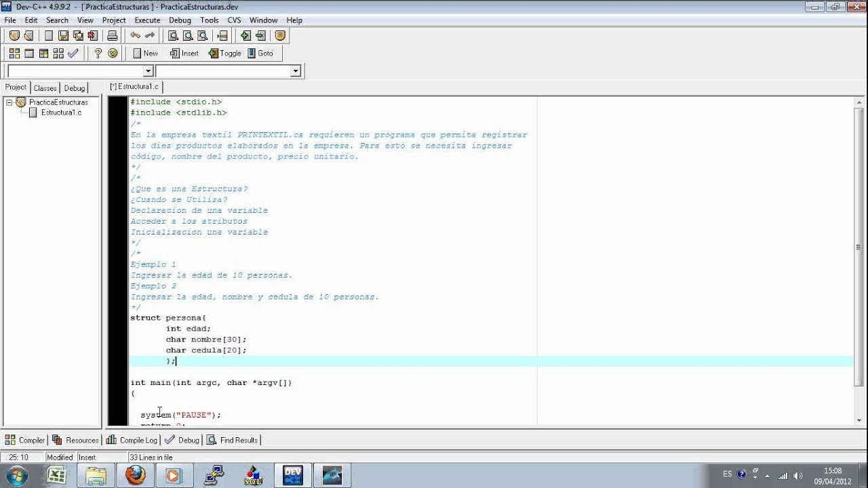The height and width of the screenshot is (488, 868).
Task: Click the Print icon in toolbar
Action: coord(113,36)
